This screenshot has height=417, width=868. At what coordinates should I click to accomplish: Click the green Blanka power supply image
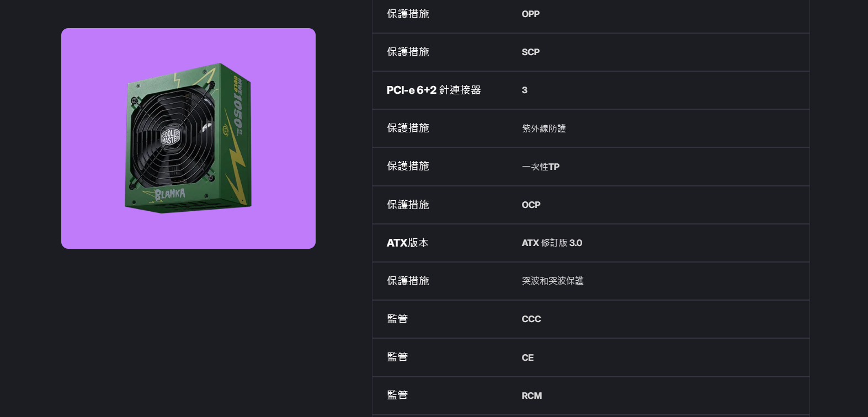[x=188, y=138]
